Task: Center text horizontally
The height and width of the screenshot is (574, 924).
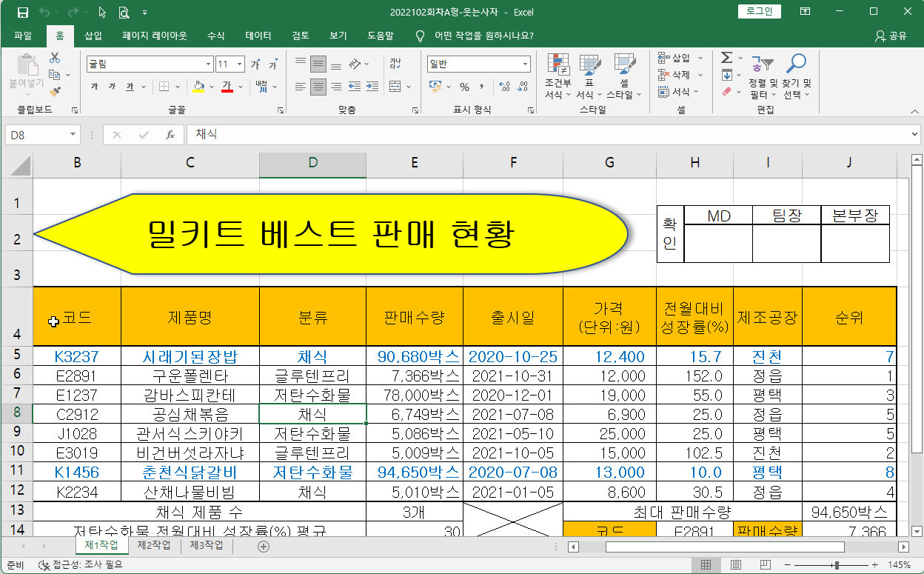Action: (318, 87)
